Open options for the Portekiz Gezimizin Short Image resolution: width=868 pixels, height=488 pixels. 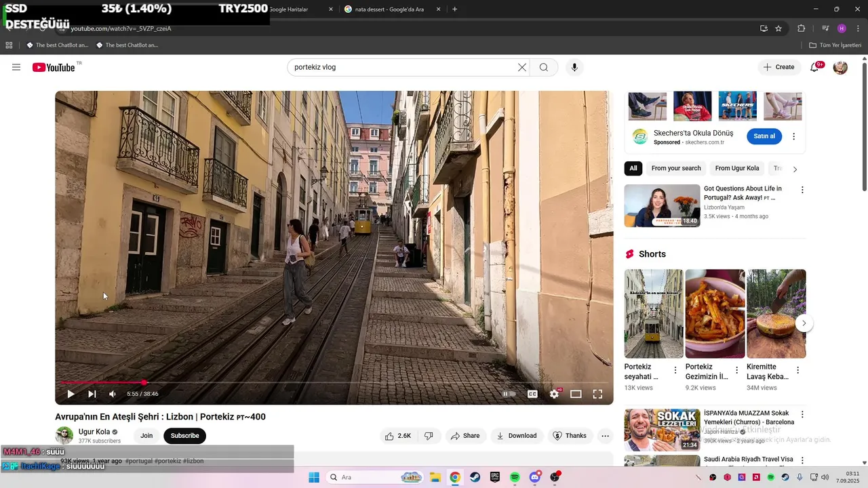coord(736,370)
